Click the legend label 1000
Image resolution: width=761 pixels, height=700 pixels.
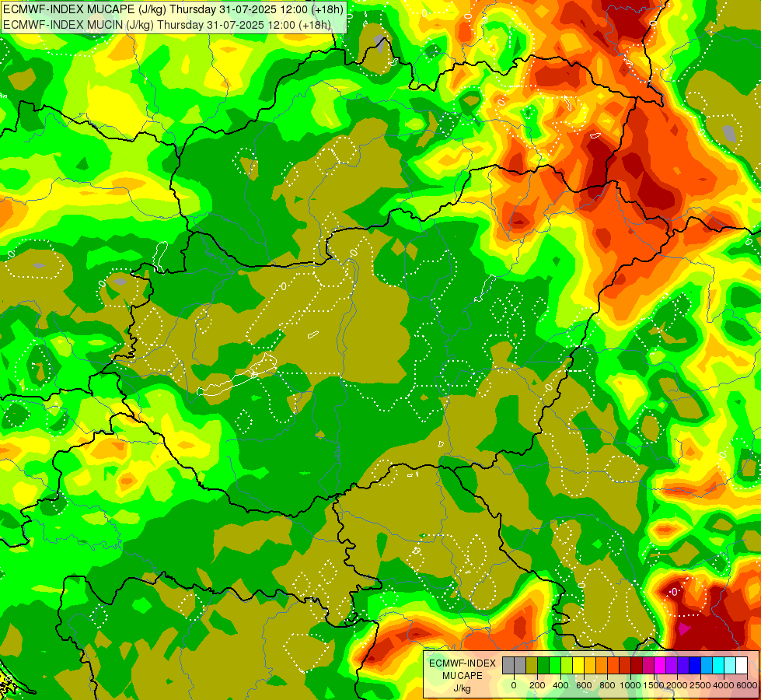[630, 685]
